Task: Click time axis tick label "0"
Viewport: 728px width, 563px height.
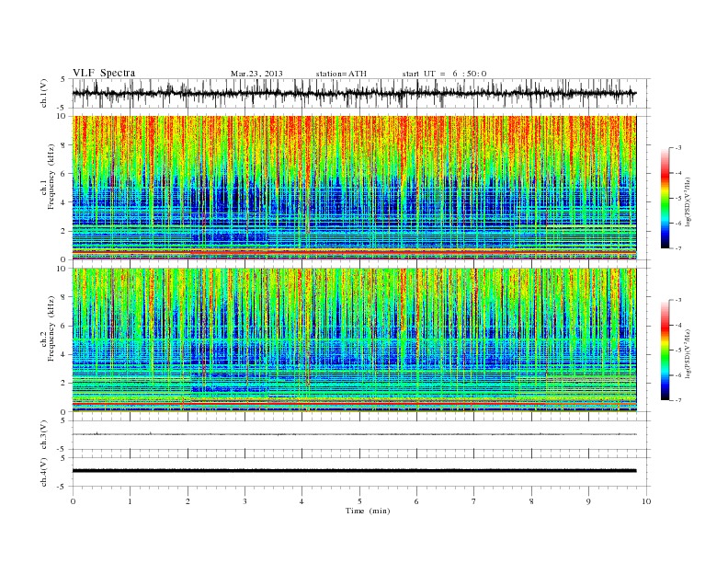Action: point(73,501)
